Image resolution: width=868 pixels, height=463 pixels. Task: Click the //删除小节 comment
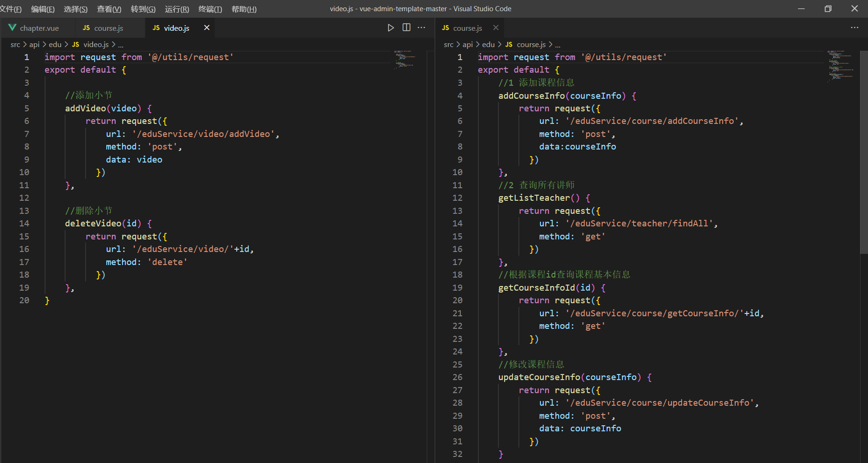click(89, 211)
